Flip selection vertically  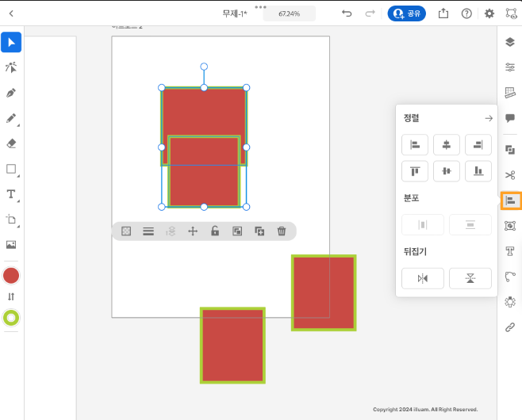[470, 278]
